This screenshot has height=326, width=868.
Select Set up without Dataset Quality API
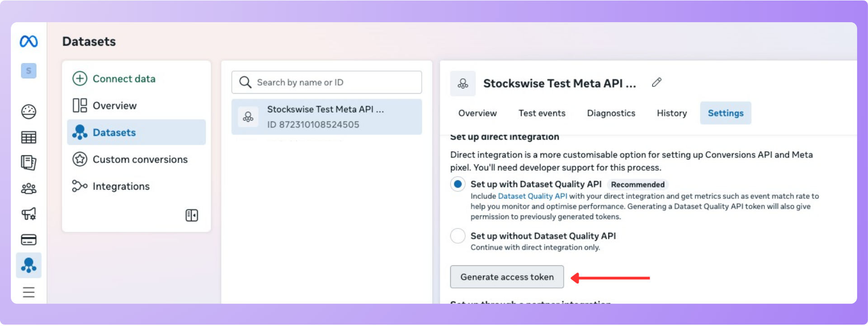[x=458, y=236]
